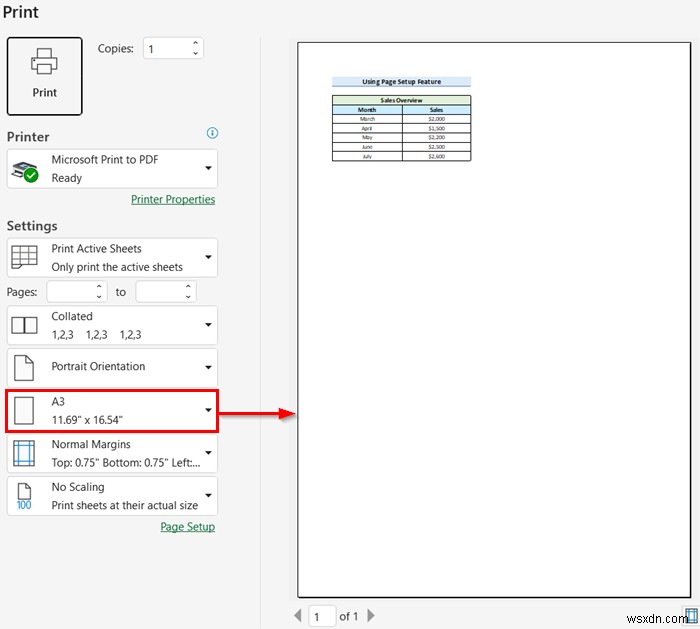Click the 'Ready' printer status text
This screenshot has height=629, width=700.
67,178
